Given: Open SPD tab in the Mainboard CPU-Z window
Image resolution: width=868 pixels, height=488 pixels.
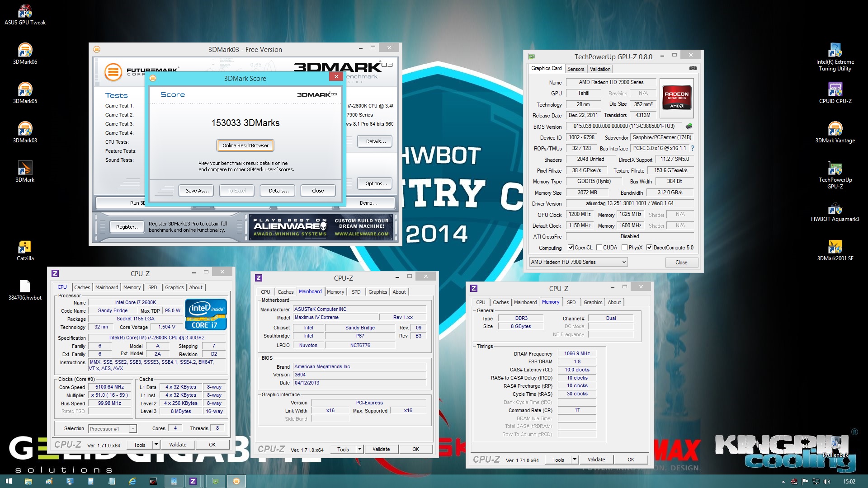Looking at the screenshot, I should [356, 292].
